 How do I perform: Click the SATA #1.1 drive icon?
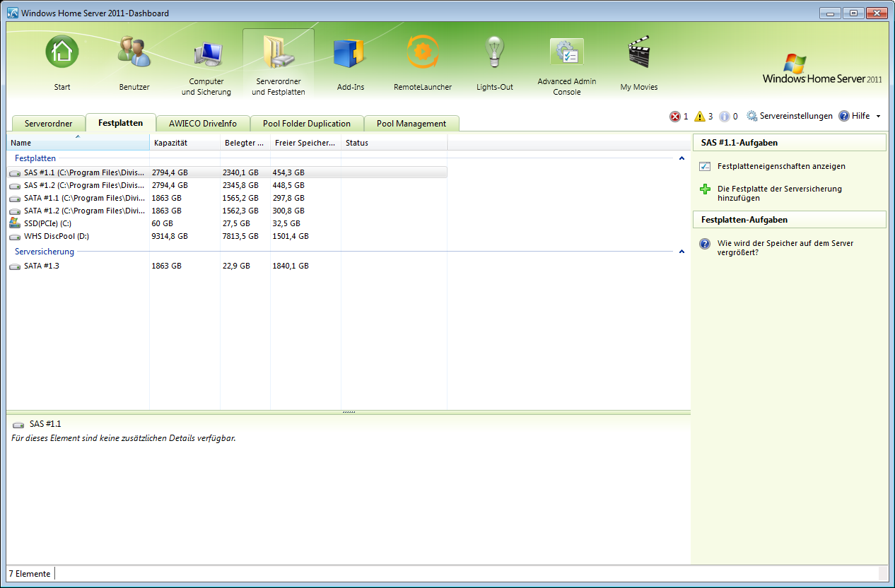(x=16, y=198)
